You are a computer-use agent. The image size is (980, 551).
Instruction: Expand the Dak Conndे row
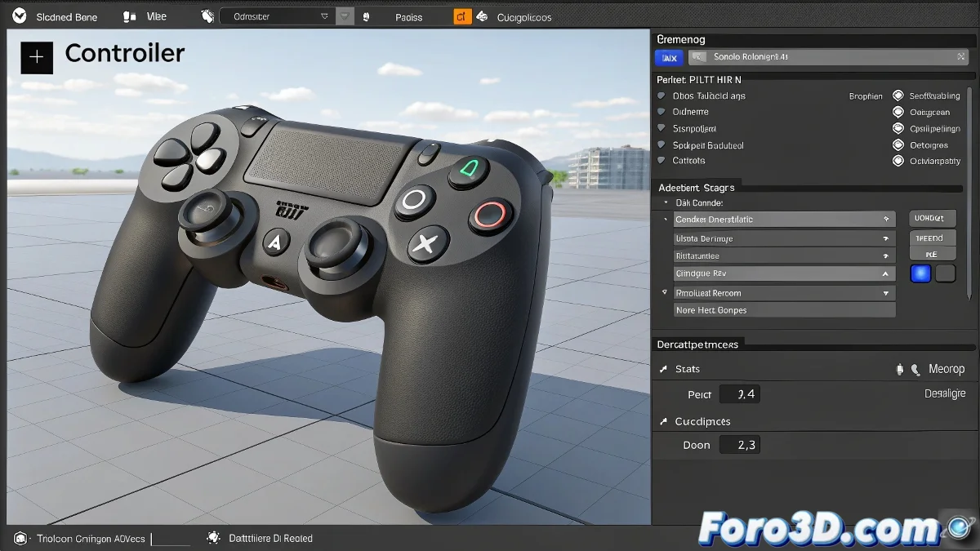click(x=666, y=202)
